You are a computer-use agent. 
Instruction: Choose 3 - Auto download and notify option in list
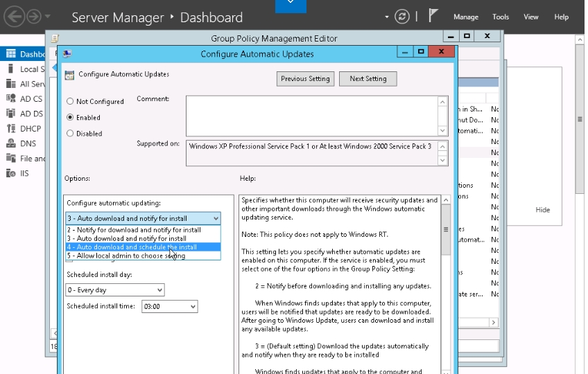pyautogui.click(x=143, y=238)
